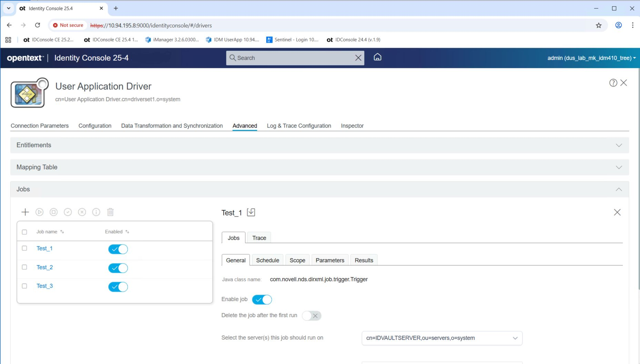Check the Test_2 row checkbox
640x364 pixels.
click(24, 267)
